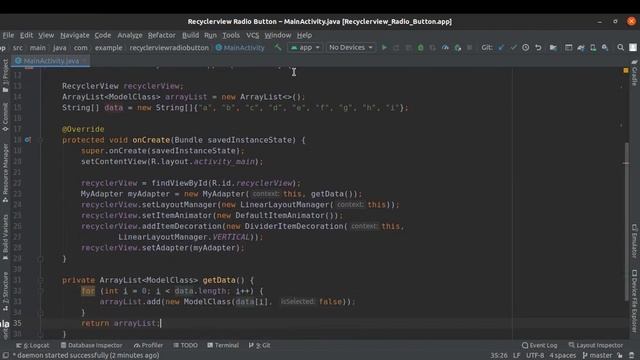Open the Terminal tool window
640x360 pixels.
(x=223, y=345)
